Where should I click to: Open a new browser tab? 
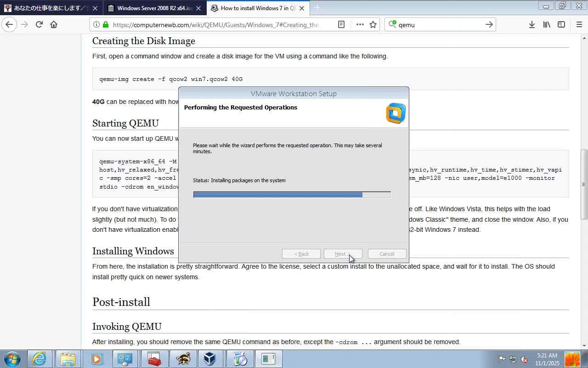tap(317, 8)
